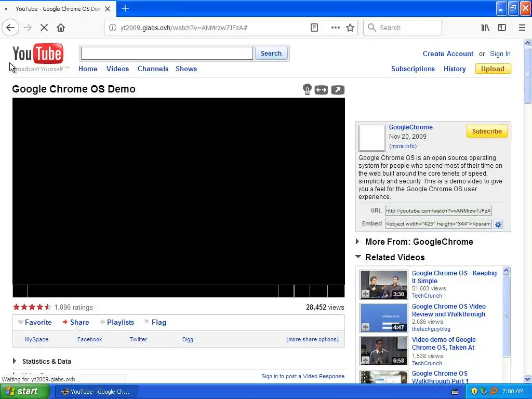Show sidebars icon in Firefox toolbar
The image size is (532, 399).
[502, 28]
